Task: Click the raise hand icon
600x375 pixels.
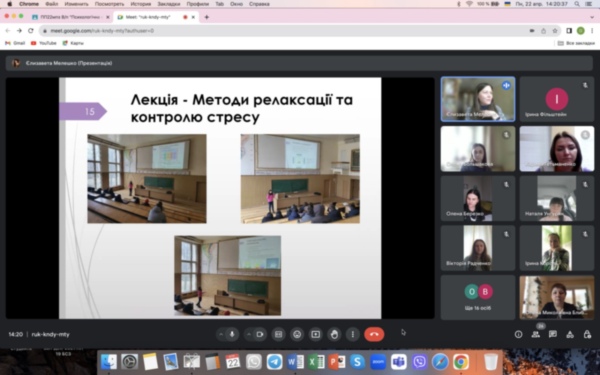Action: 334,334
